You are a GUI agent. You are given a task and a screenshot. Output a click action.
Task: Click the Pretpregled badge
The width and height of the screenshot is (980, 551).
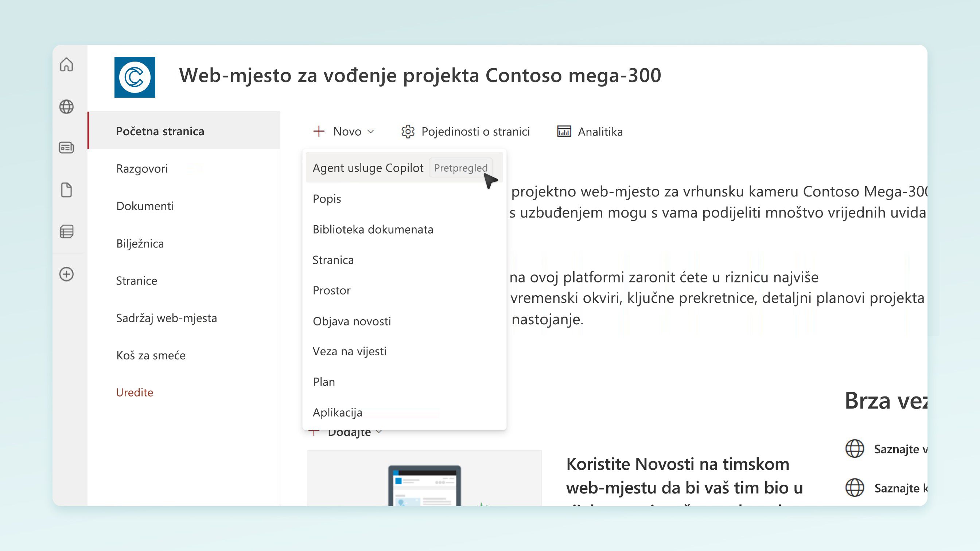[461, 168]
